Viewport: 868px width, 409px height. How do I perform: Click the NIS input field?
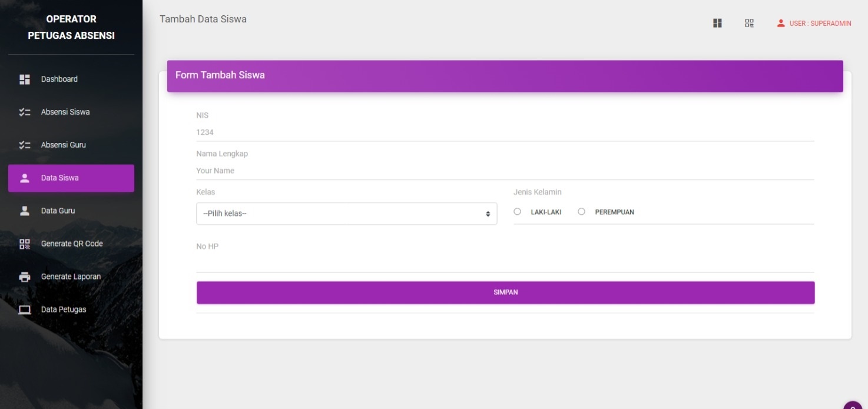point(505,132)
